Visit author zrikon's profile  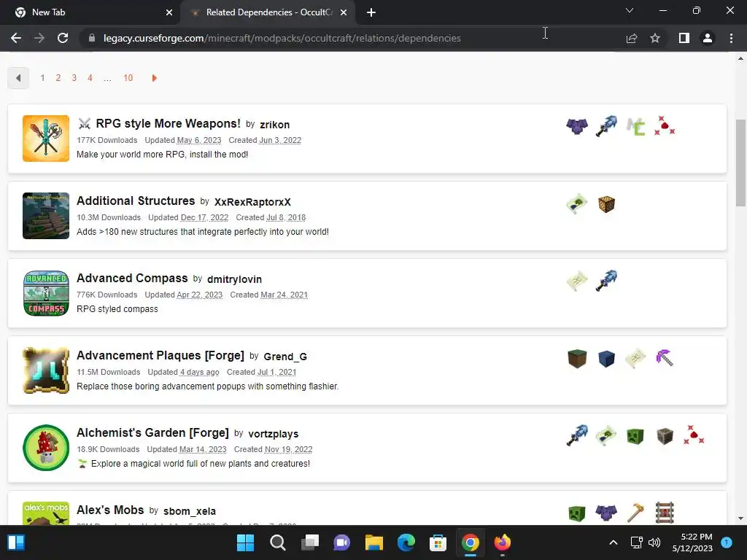point(274,125)
